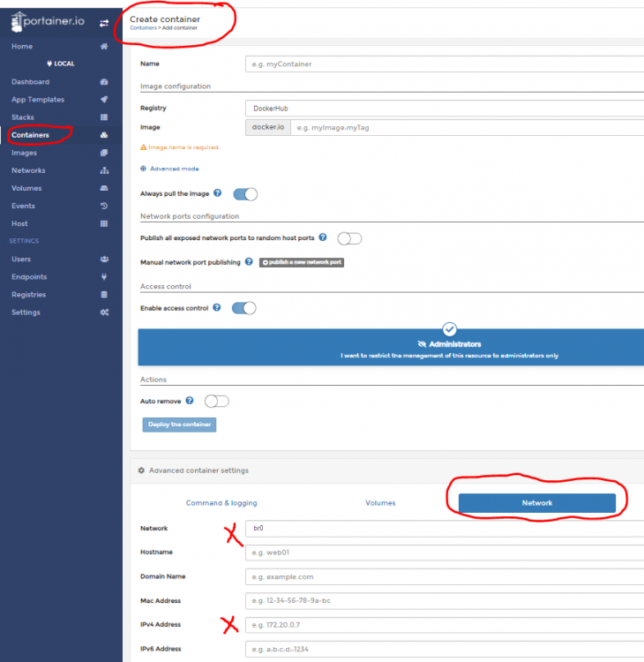Click the checkmark circle above Administrators
Screen dimensions: 644x662
(449, 329)
